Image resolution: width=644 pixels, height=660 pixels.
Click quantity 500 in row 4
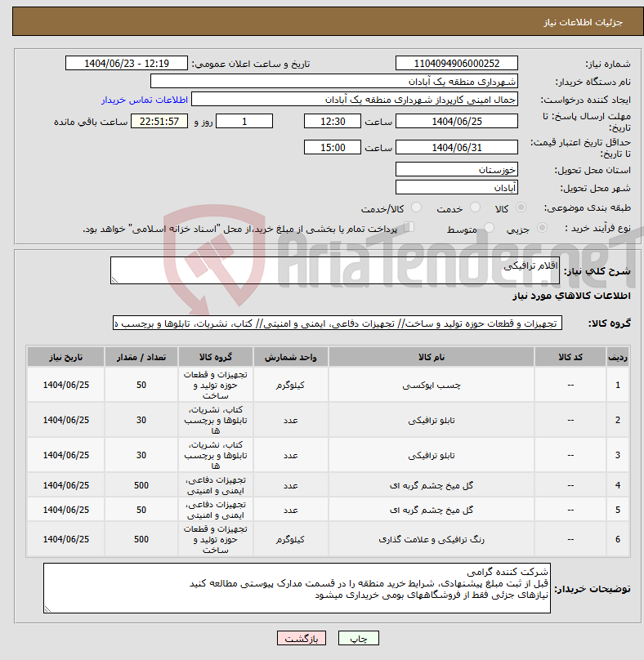tap(141, 485)
